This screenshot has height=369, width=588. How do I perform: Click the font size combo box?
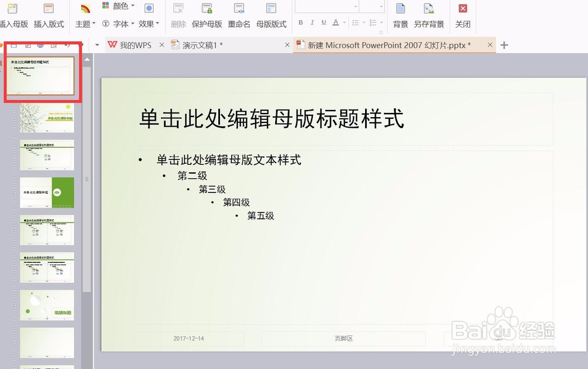point(372,6)
